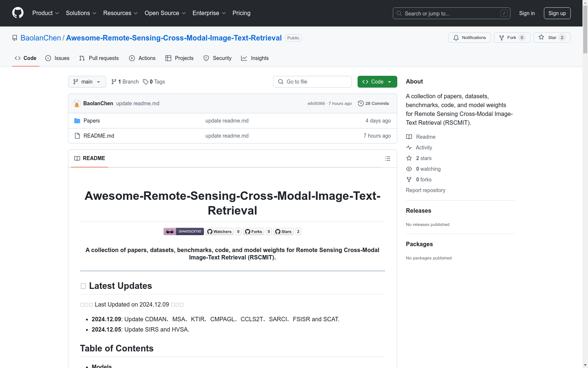
Task: Click the Notifications bell button
Action: click(469, 38)
